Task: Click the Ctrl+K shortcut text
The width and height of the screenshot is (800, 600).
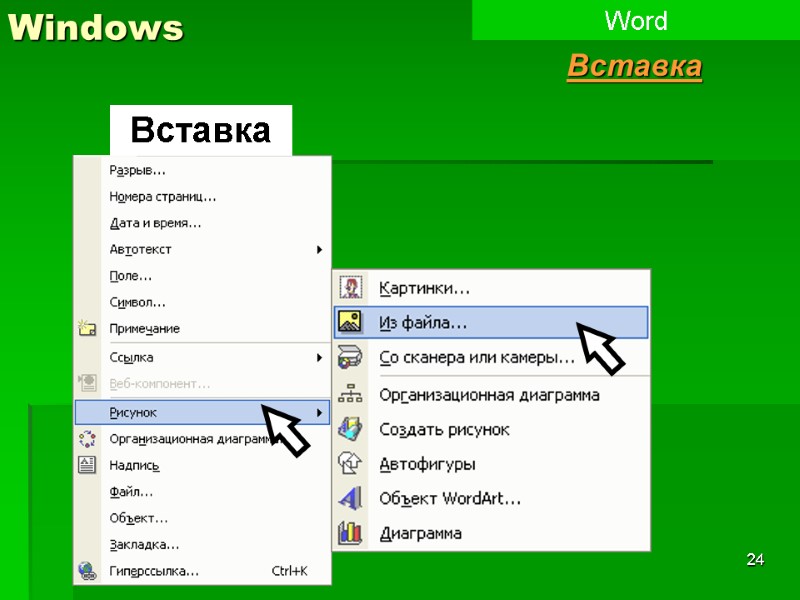Action: (x=289, y=571)
